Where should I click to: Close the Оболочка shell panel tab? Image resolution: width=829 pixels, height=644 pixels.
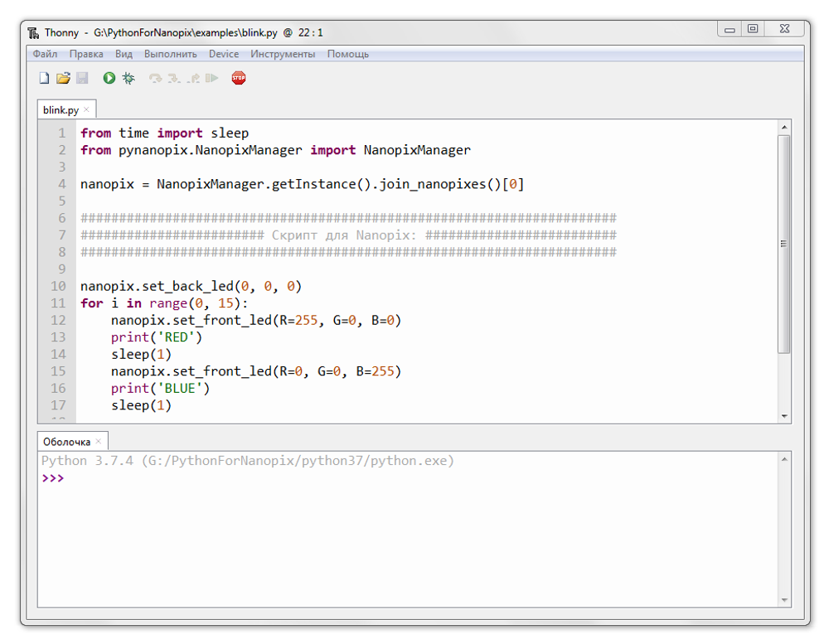click(x=98, y=441)
